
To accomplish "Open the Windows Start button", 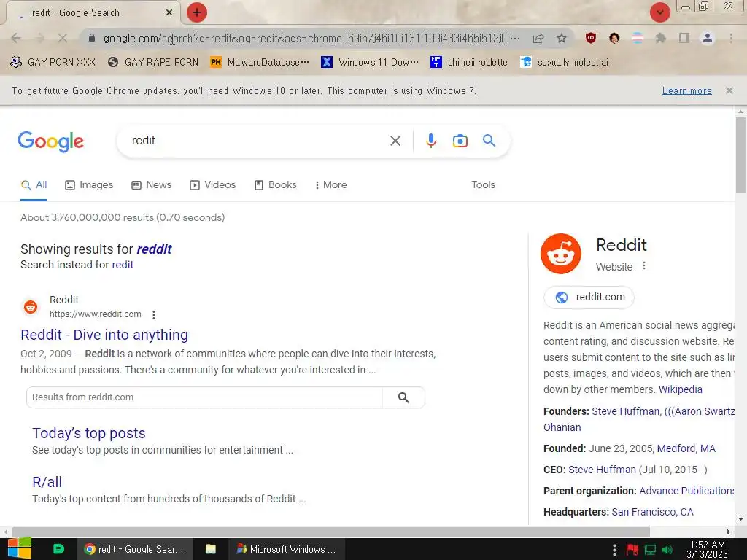I will pyautogui.click(x=20, y=548).
